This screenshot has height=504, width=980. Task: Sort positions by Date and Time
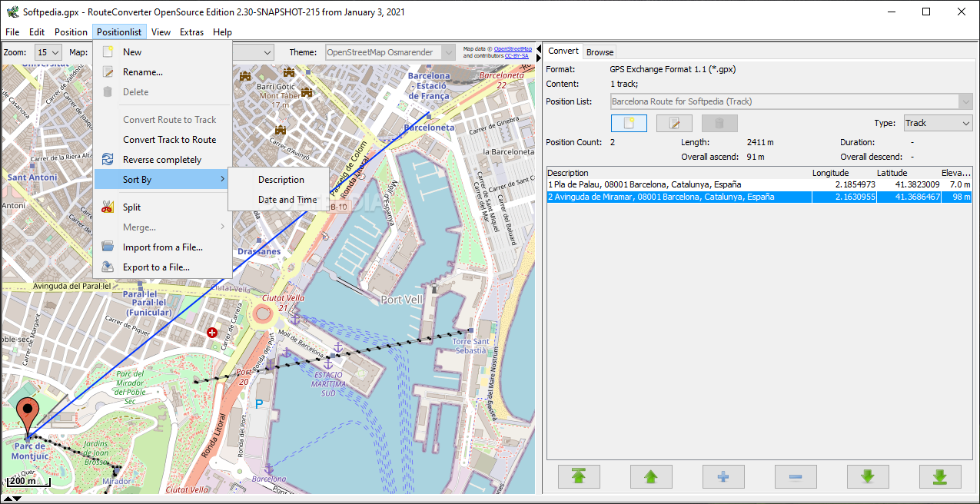tap(287, 200)
